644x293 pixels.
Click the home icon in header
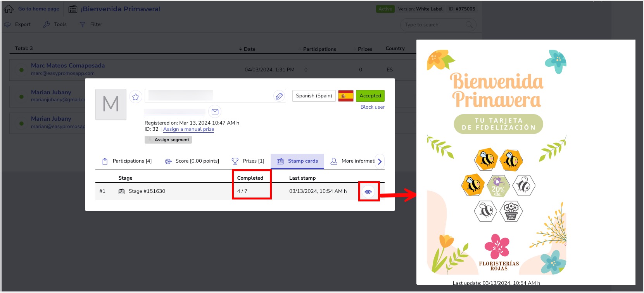click(x=9, y=9)
